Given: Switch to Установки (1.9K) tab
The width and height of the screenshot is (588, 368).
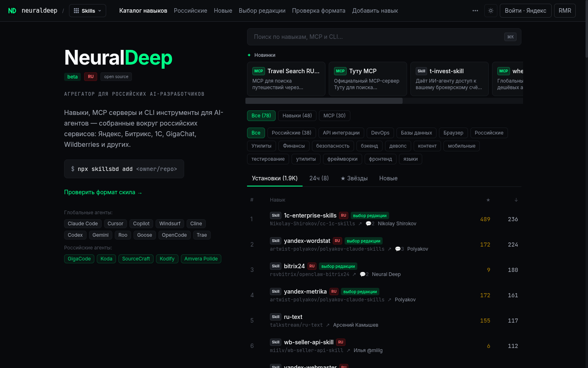Looking at the screenshot, I should [x=275, y=178].
